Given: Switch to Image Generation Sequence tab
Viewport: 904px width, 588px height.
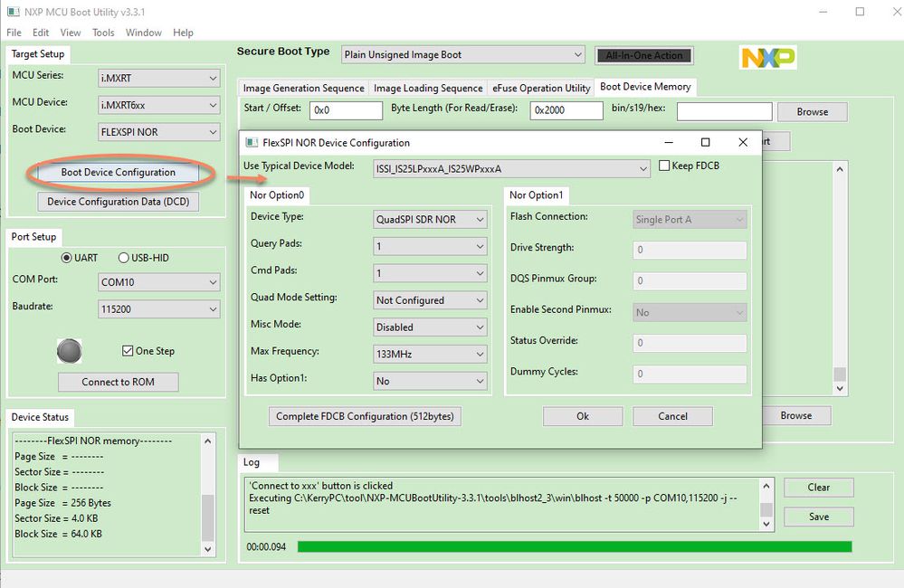Looking at the screenshot, I should pyautogui.click(x=303, y=89).
